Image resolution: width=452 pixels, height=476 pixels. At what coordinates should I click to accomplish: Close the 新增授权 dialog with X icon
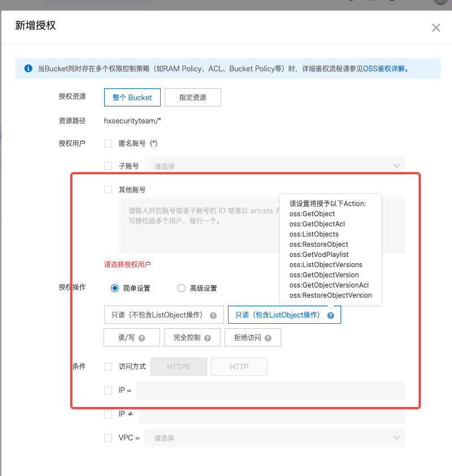436,28
